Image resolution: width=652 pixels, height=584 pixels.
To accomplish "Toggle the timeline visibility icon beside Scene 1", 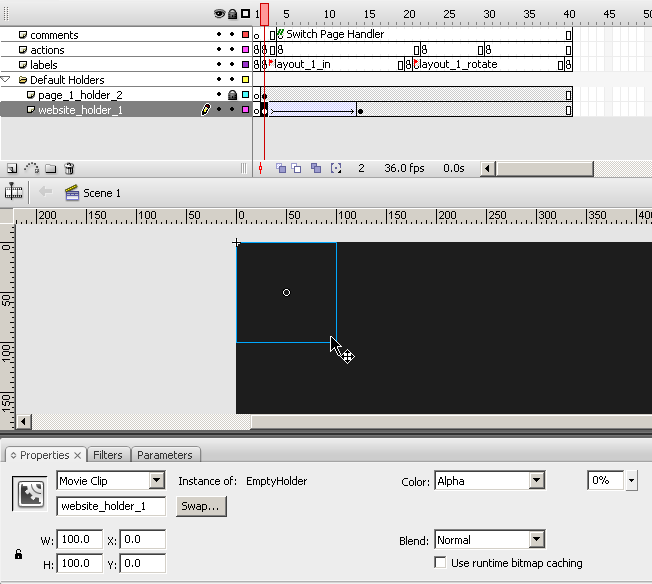I will (14, 193).
